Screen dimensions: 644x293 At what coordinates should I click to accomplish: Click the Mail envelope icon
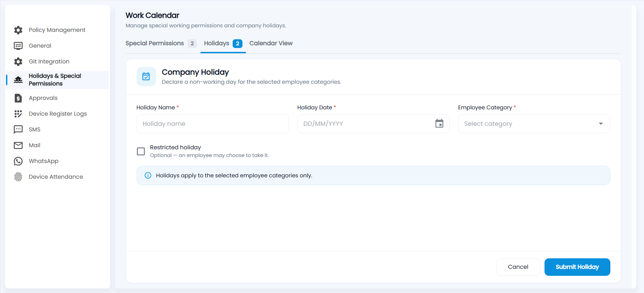pos(18,145)
